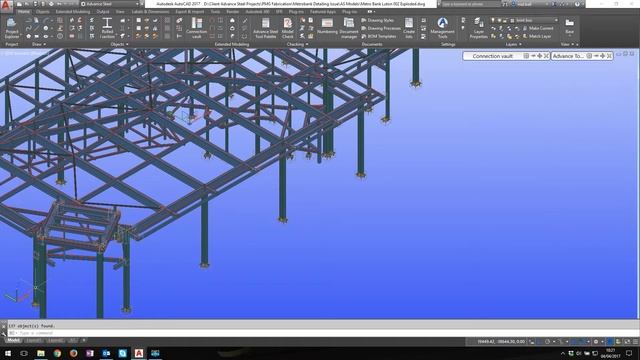Switch to the Export & Import tab

click(190, 12)
